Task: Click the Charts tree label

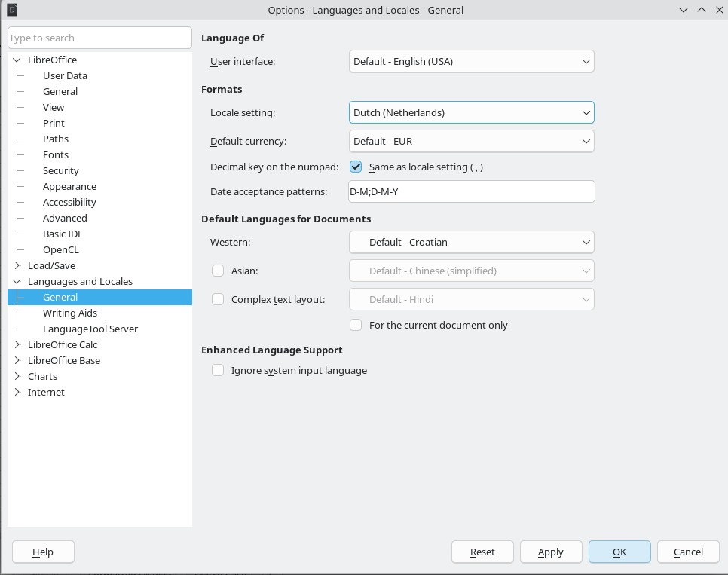Action: tap(43, 376)
